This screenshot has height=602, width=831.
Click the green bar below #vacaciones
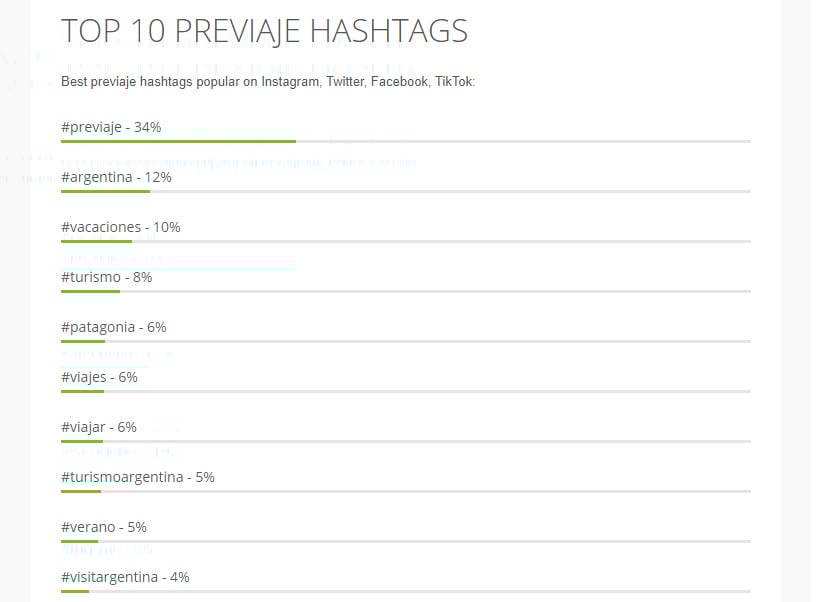point(96,242)
